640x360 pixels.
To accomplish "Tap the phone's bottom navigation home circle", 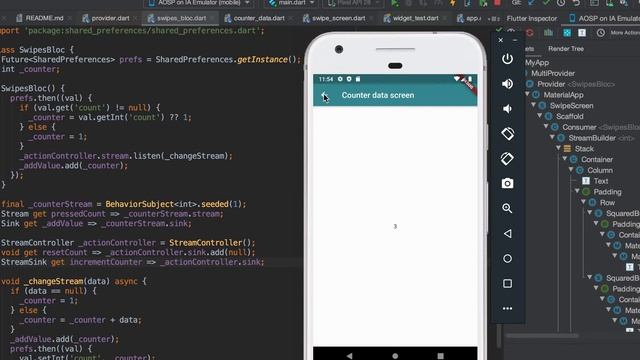I will point(395,356).
